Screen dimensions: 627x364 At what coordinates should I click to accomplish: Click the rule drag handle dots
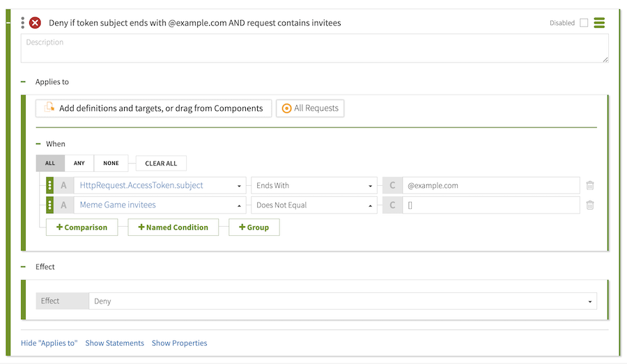[x=23, y=23]
